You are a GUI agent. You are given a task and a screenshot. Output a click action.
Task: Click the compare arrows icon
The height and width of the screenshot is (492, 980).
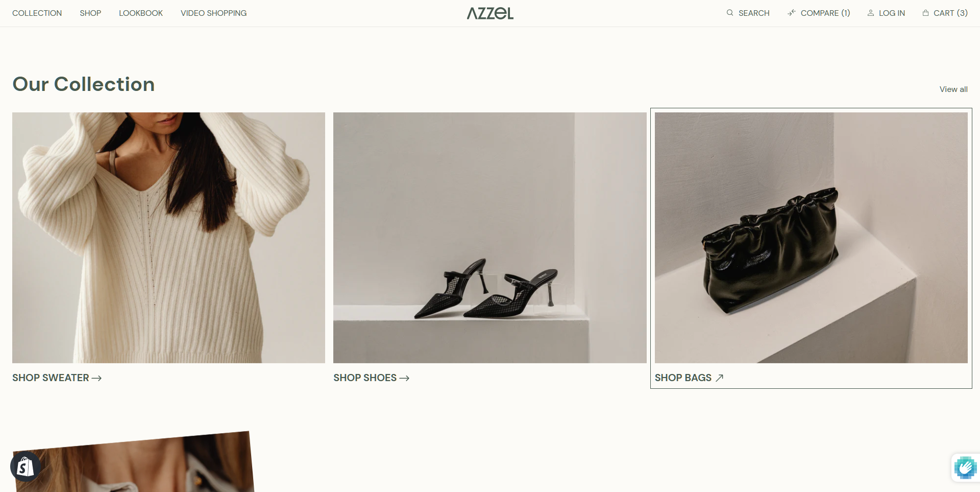tap(792, 13)
